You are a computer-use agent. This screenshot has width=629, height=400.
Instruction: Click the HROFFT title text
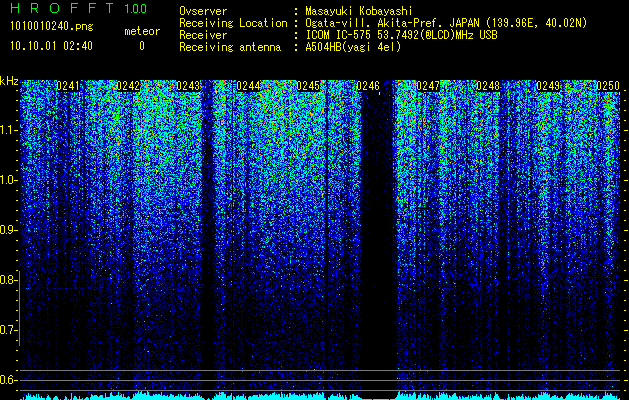pos(63,8)
